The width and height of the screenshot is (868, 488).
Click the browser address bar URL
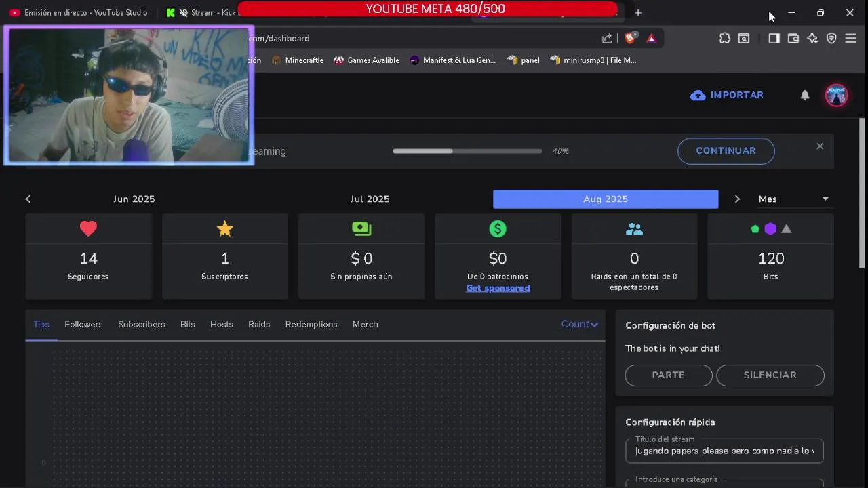tap(279, 39)
